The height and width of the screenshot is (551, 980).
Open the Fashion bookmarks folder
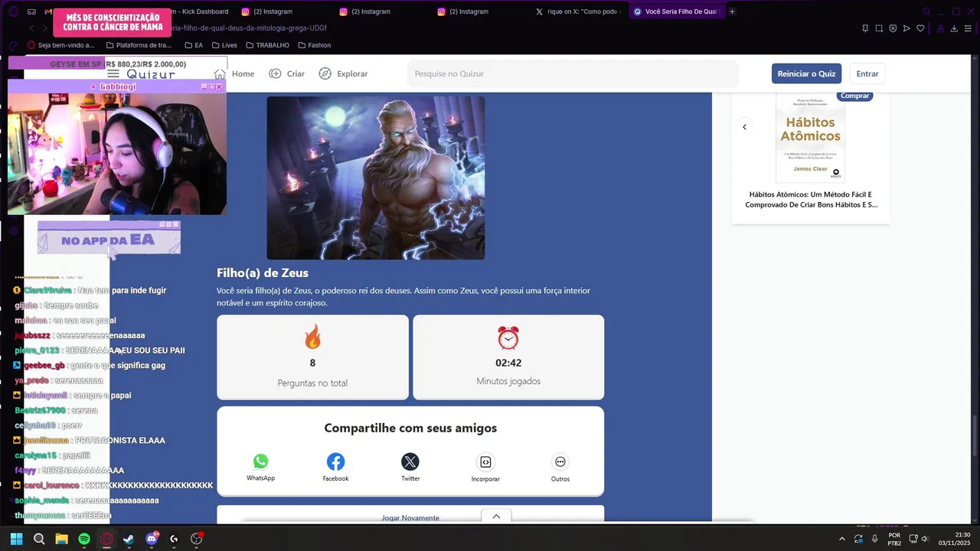click(314, 45)
